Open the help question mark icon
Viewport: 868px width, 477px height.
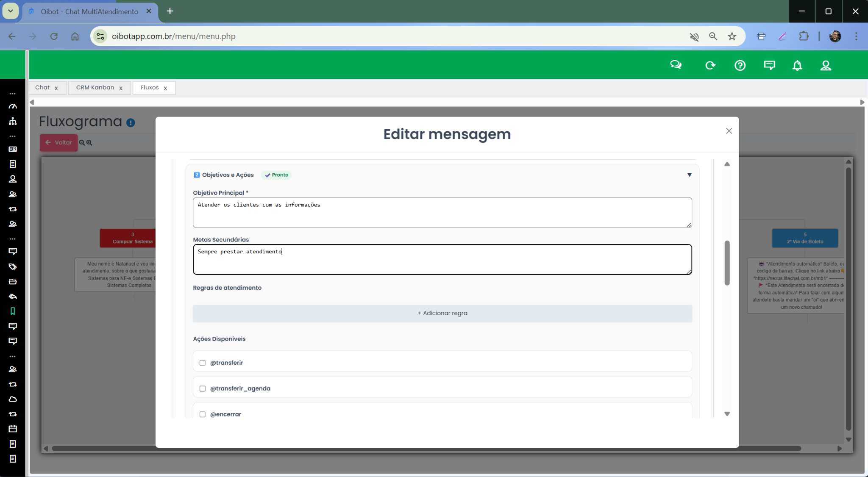[x=740, y=65]
